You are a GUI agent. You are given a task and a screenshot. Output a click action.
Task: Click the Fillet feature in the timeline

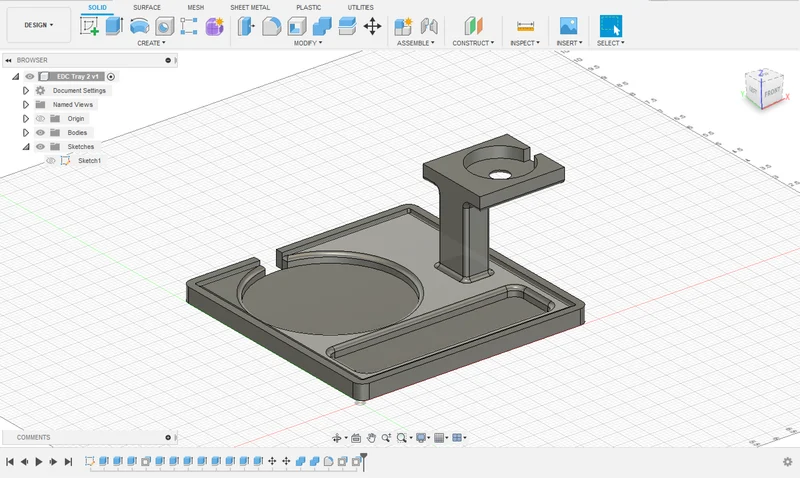click(329, 461)
